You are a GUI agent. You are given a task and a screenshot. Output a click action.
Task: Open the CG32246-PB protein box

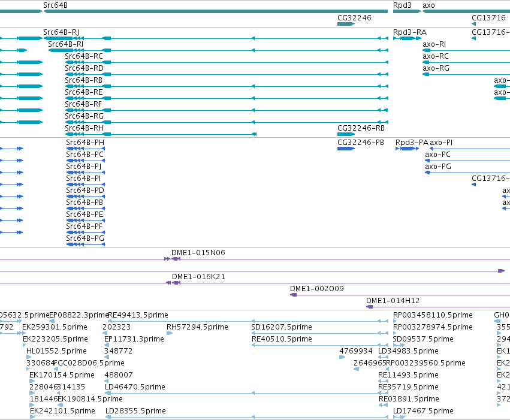(346, 149)
